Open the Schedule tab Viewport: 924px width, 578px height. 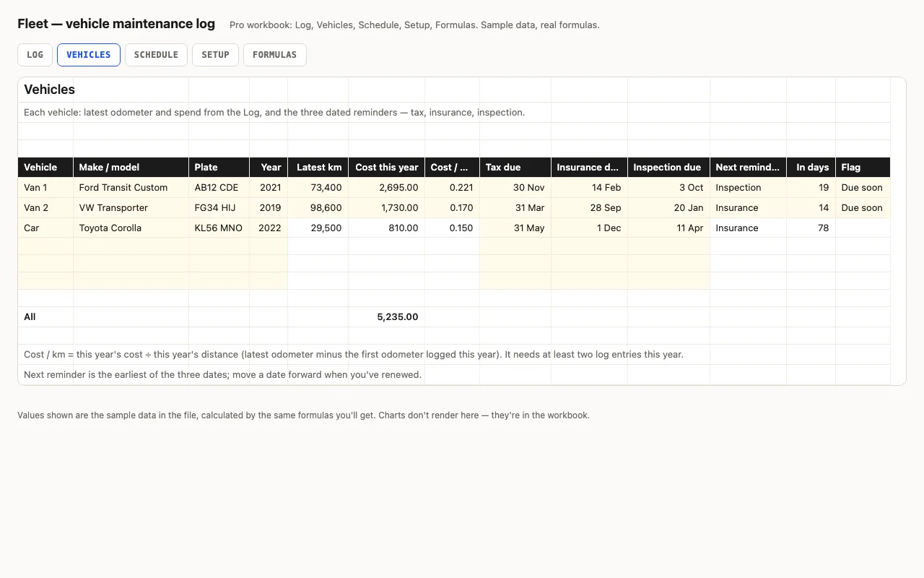pyautogui.click(x=156, y=55)
